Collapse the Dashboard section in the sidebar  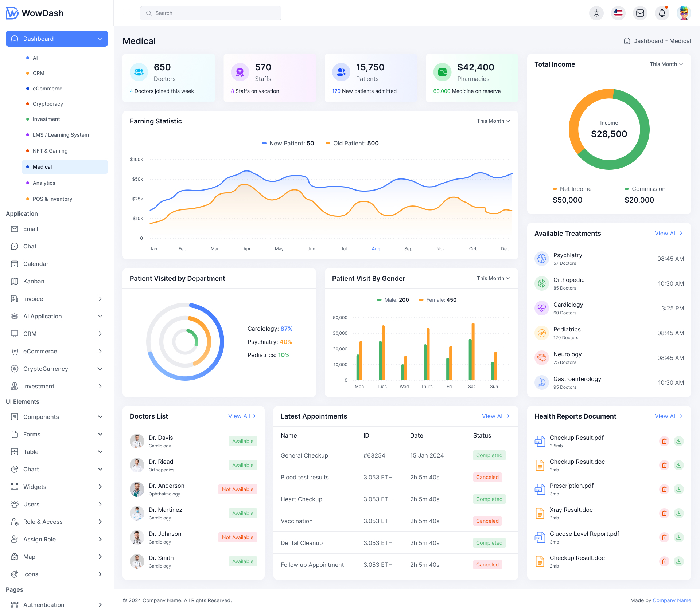(x=100, y=39)
